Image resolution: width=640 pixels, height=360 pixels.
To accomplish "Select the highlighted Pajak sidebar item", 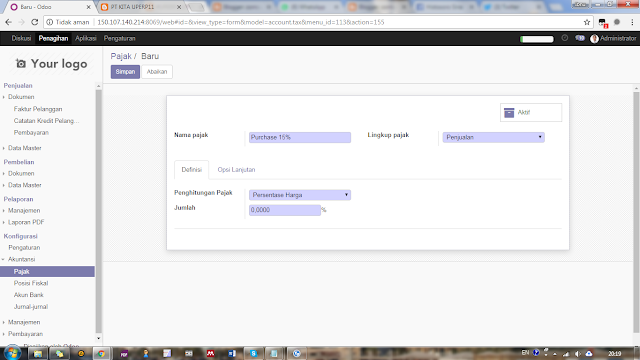I will (47, 271).
